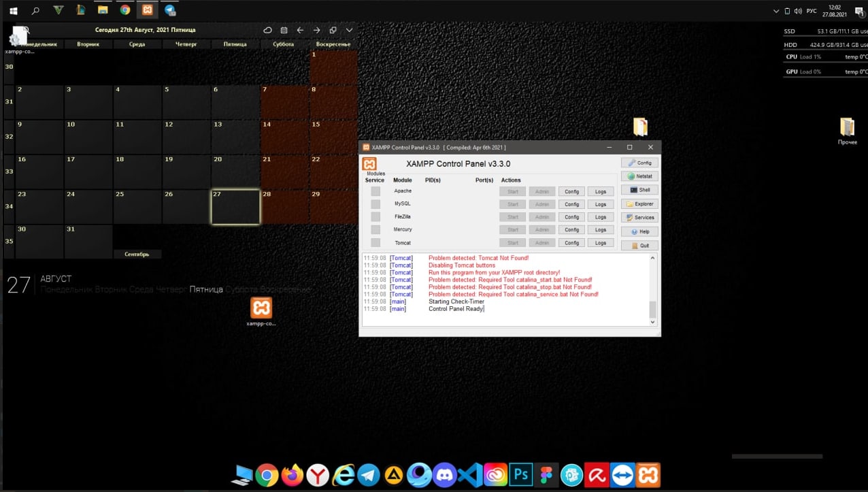The image size is (868, 492).
Task: Select August 15 in calendar widget
Action: click(333, 136)
